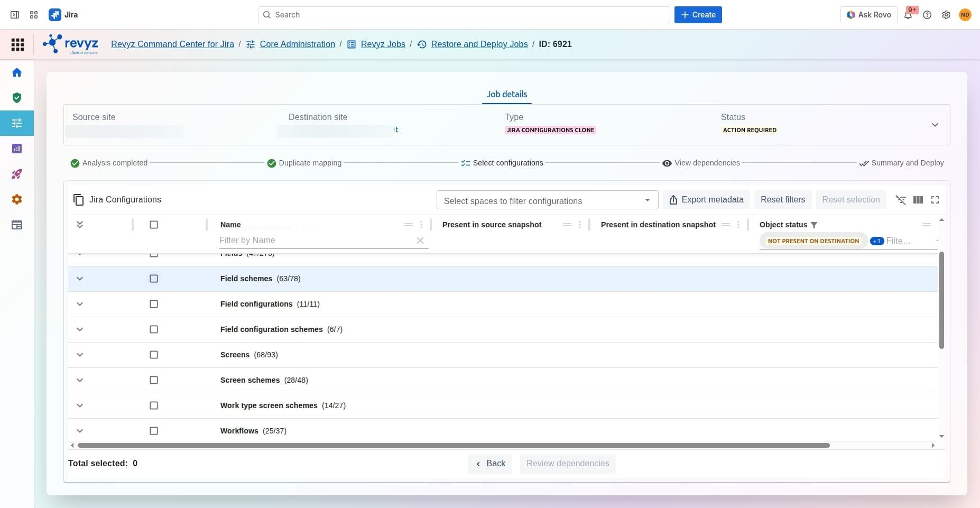Open Restore and Deploy Jobs breadcrumb link
The image size is (980, 508).
(x=479, y=44)
